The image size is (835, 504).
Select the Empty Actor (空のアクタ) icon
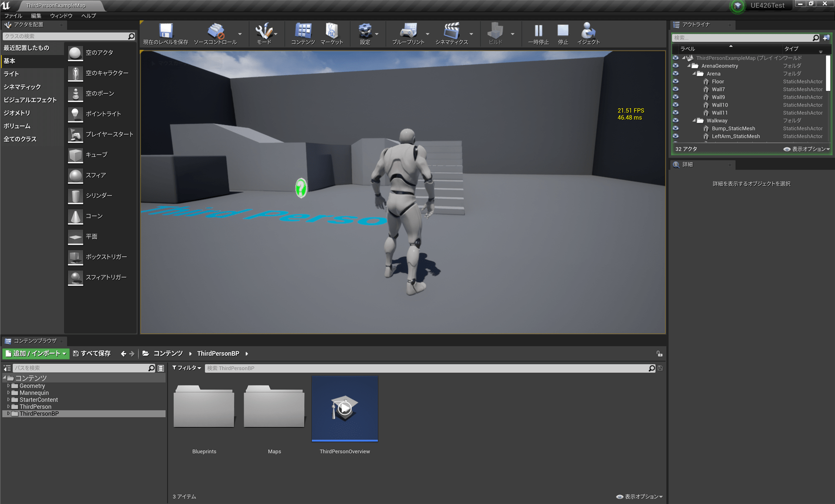[x=75, y=53]
